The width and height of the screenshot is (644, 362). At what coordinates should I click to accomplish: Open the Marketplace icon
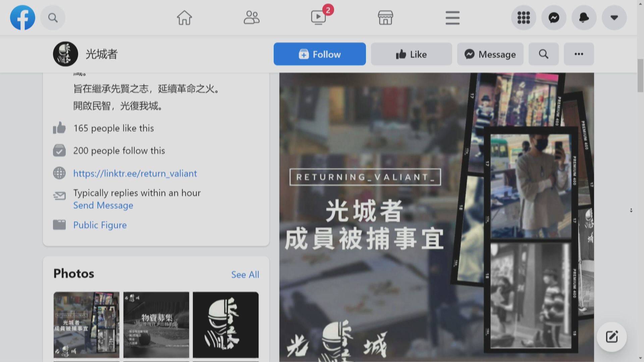pos(385,18)
